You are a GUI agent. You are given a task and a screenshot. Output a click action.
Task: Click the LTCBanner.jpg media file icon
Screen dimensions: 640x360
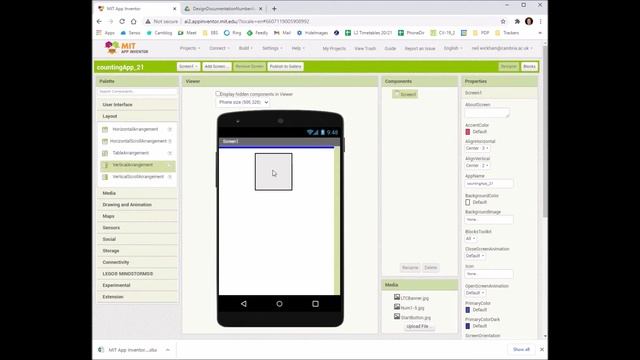[397, 297]
